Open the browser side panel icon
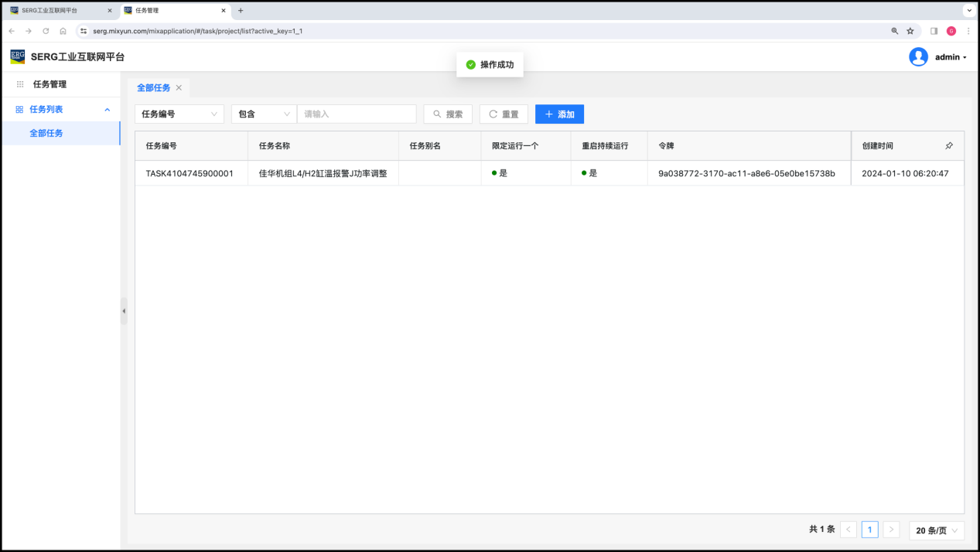 tap(934, 31)
